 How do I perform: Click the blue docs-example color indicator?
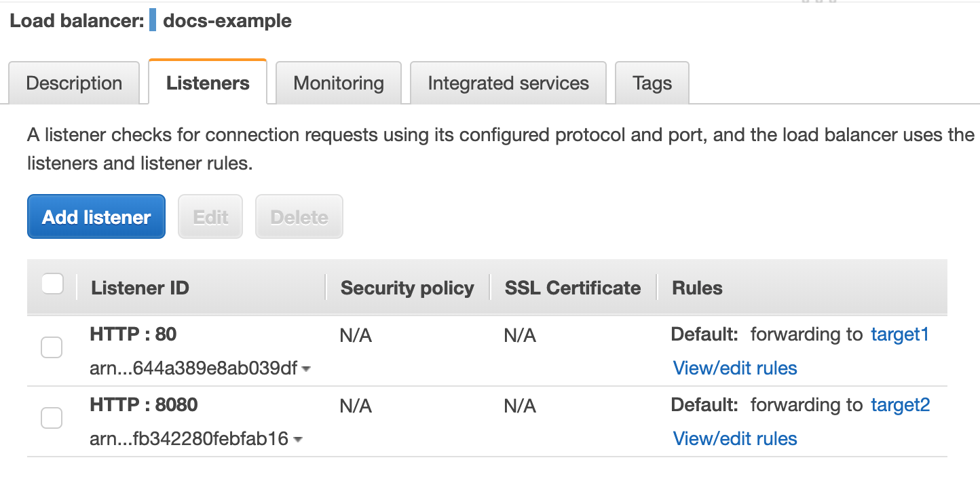click(x=153, y=20)
